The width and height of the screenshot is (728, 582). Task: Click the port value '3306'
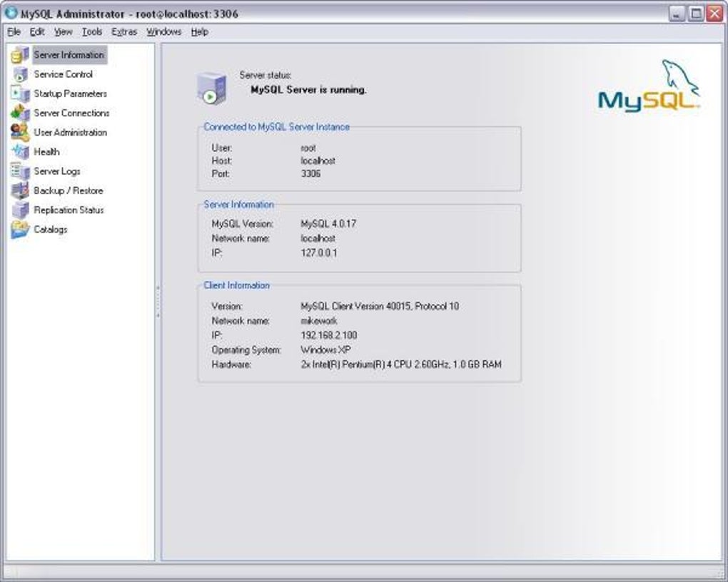[310, 173]
